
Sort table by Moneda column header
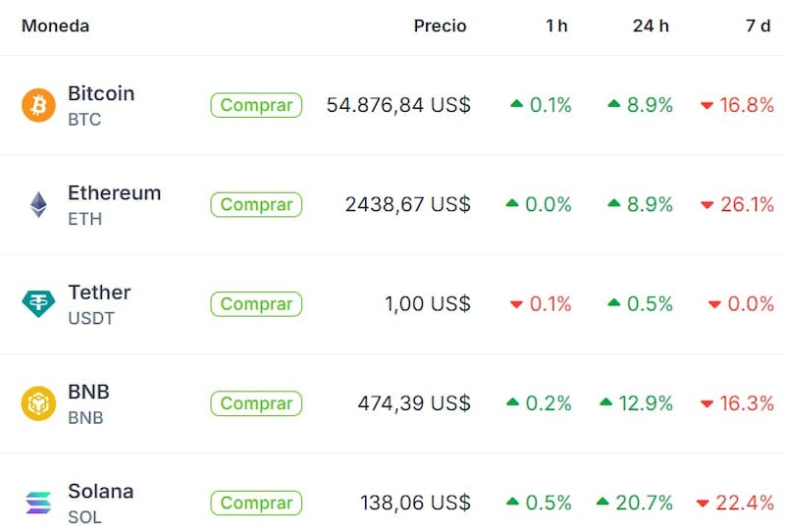pyautogui.click(x=55, y=27)
